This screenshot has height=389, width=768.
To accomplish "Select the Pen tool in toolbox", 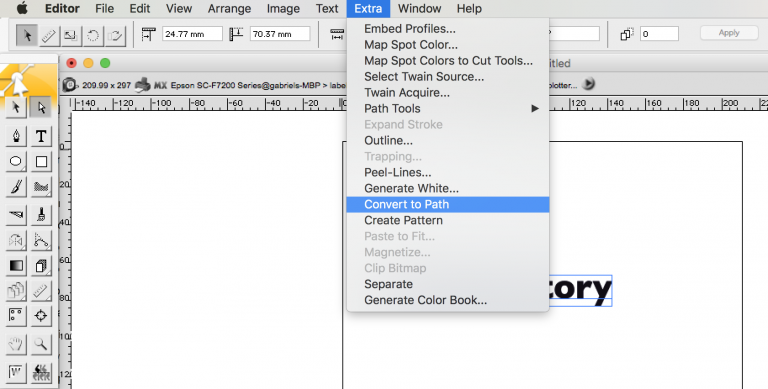I will 16,136.
